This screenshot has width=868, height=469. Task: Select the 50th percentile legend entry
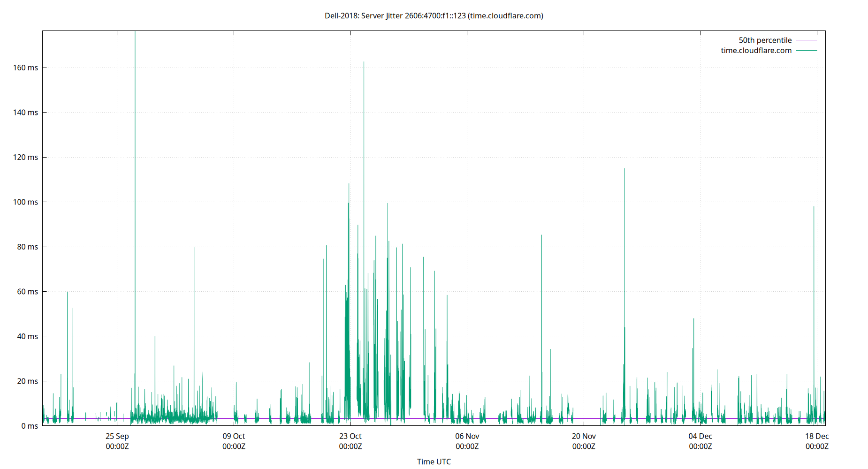click(x=765, y=40)
